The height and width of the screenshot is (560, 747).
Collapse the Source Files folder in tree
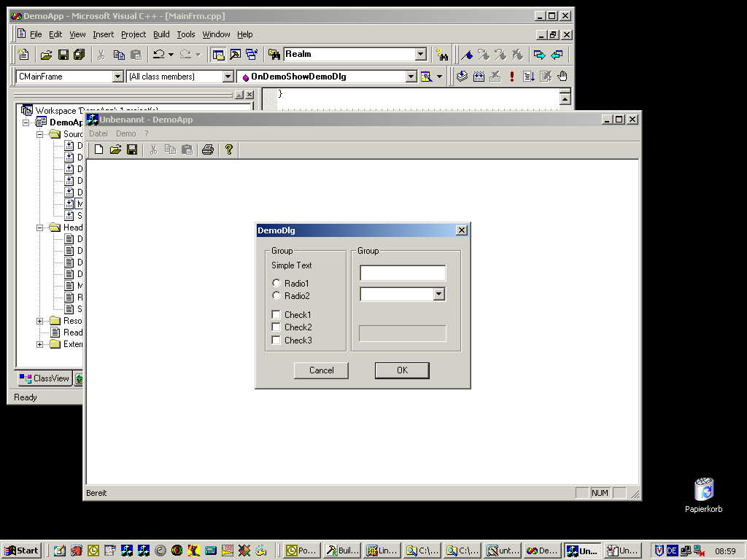41,134
